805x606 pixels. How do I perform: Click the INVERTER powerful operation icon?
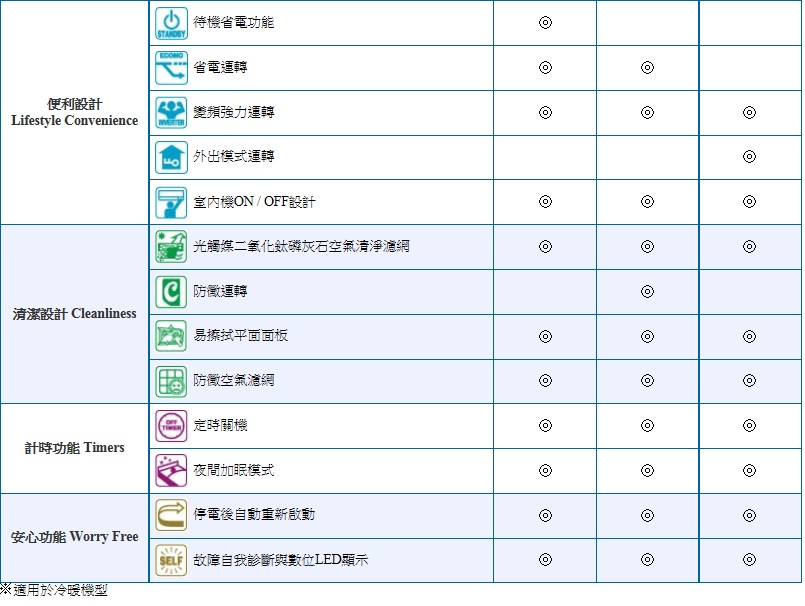tap(171, 112)
